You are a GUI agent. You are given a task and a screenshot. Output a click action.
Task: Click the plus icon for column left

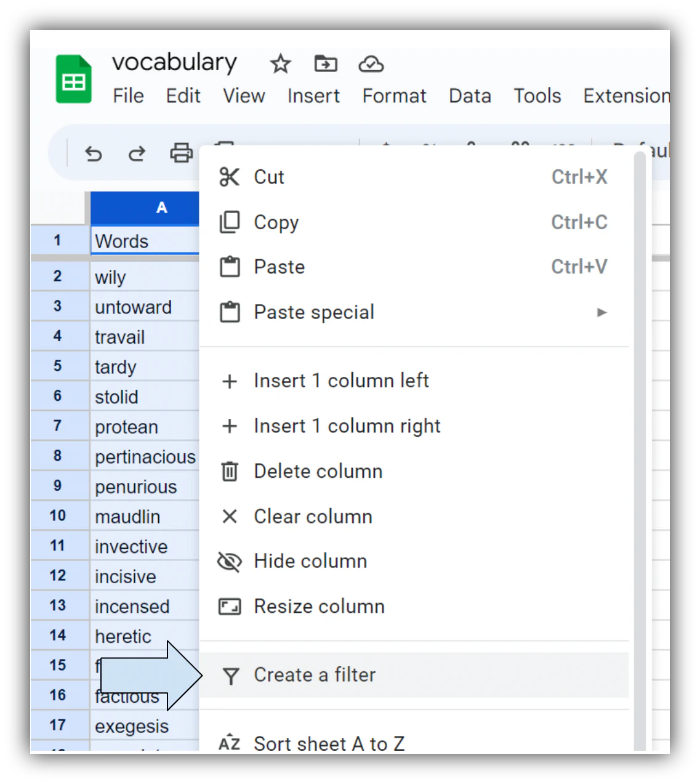(x=230, y=381)
